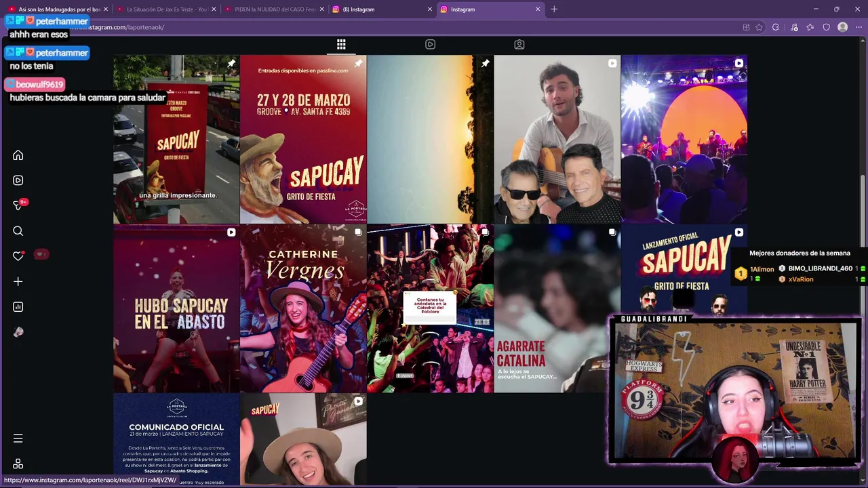Open pinned bus stop Sapucay poster reel

[x=176, y=139]
